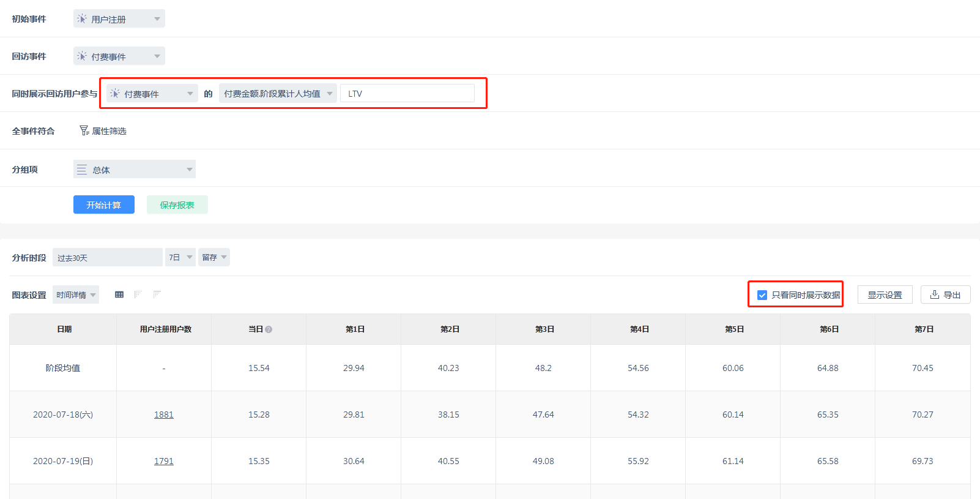Viewport: 980px width, 499px height.
Task: Click event icon in 用户注册 dropdown
Action: pos(82,19)
